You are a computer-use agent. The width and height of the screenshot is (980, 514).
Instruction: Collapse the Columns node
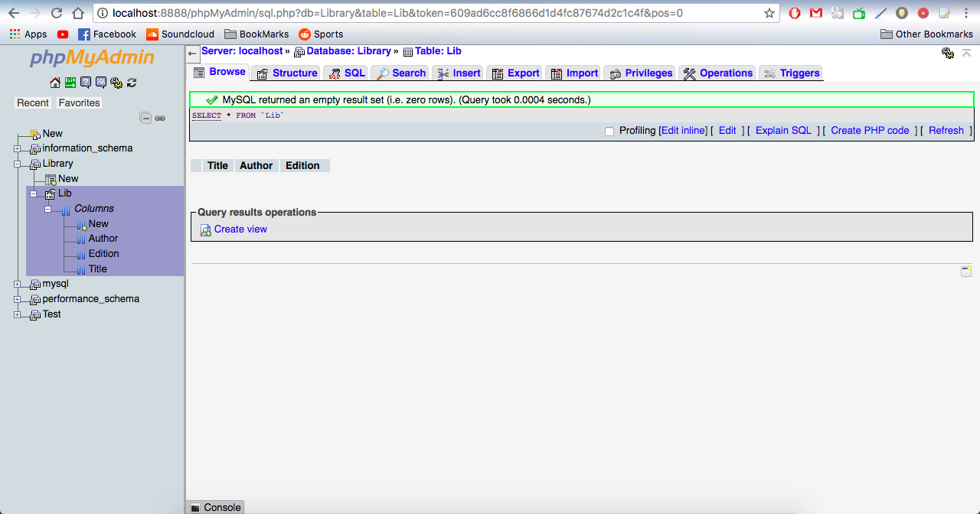pos(48,209)
